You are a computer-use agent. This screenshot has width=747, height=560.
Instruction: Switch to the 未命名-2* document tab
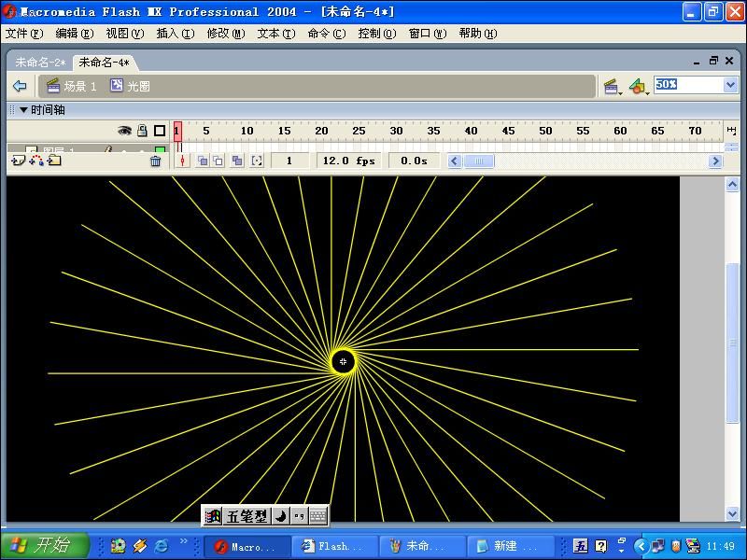[x=40, y=63]
